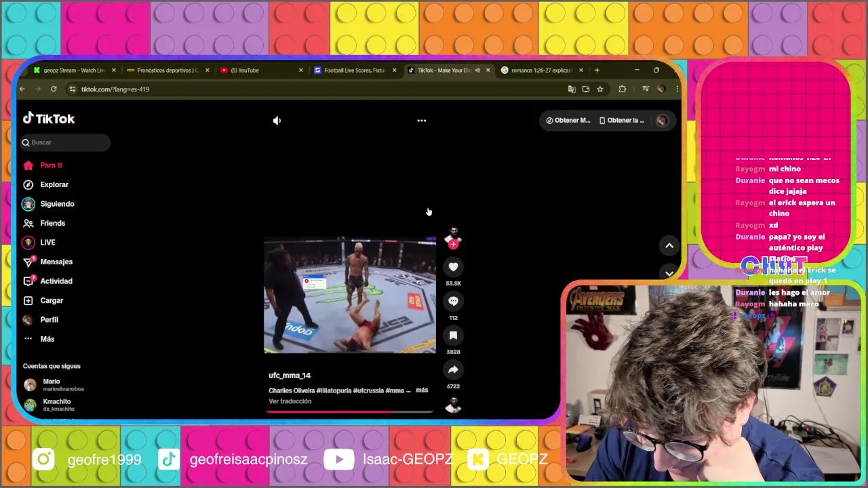Open Siguiendo in the sidebar
This screenshot has width=868, height=488.
[x=57, y=204]
